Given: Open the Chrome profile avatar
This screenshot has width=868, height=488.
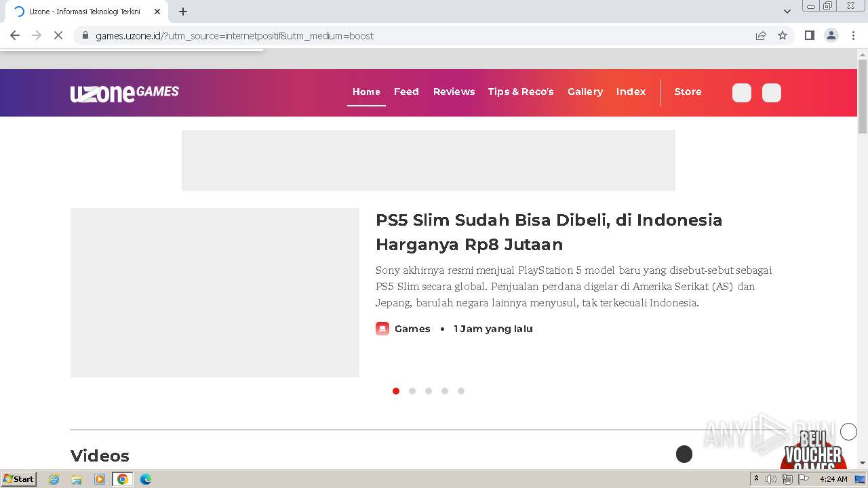Looking at the screenshot, I should coord(831,35).
